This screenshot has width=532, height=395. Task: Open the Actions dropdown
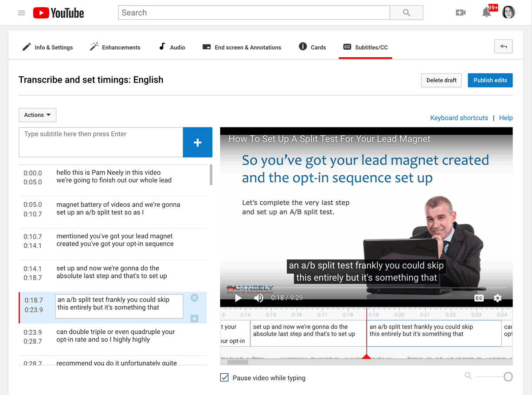pyautogui.click(x=37, y=115)
